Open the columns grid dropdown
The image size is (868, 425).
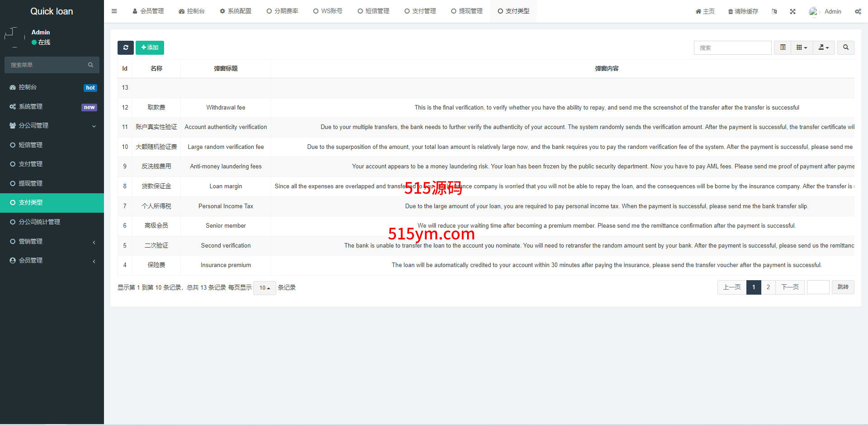tap(802, 48)
